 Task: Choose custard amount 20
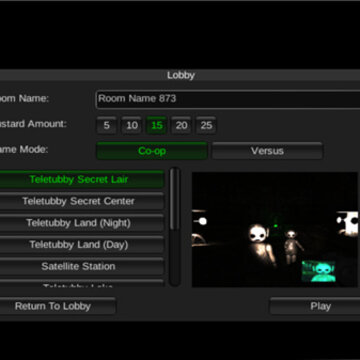[x=181, y=125]
